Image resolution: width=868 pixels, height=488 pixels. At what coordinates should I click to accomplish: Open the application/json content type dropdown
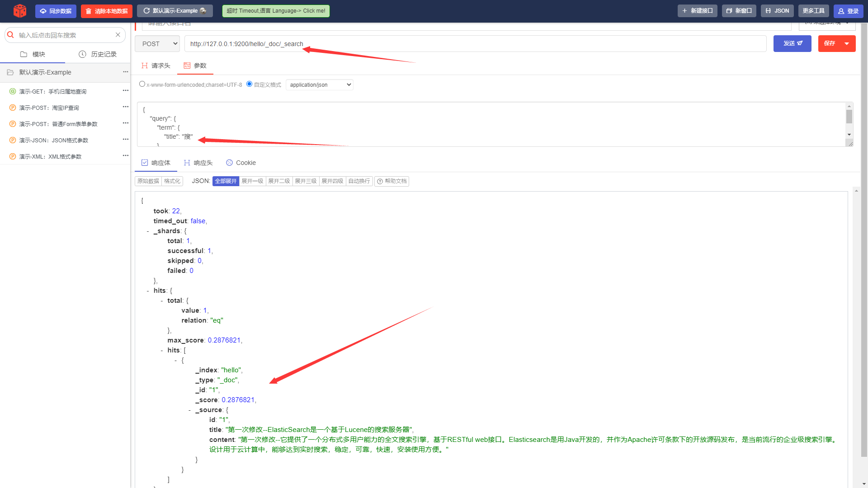(320, 84)
